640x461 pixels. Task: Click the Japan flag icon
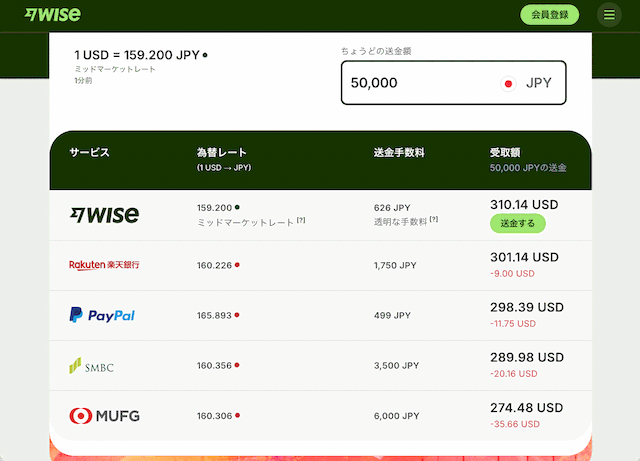(508, 84)
